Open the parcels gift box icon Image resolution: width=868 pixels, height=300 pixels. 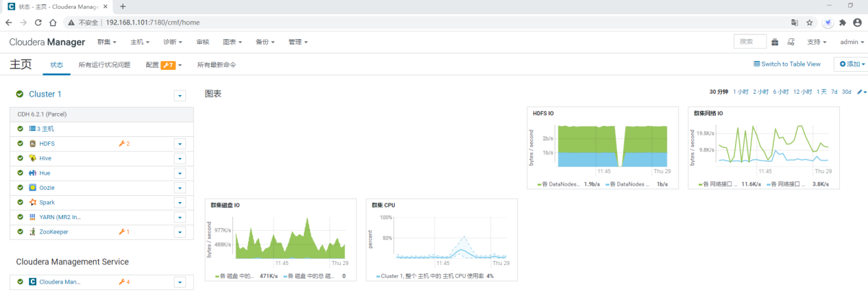(x=775, y=42)
